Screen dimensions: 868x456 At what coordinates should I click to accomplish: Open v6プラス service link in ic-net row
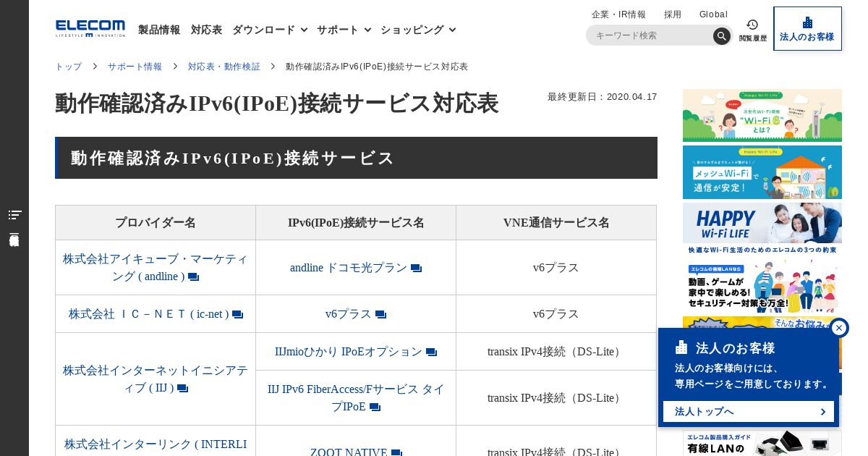[349, 314]
